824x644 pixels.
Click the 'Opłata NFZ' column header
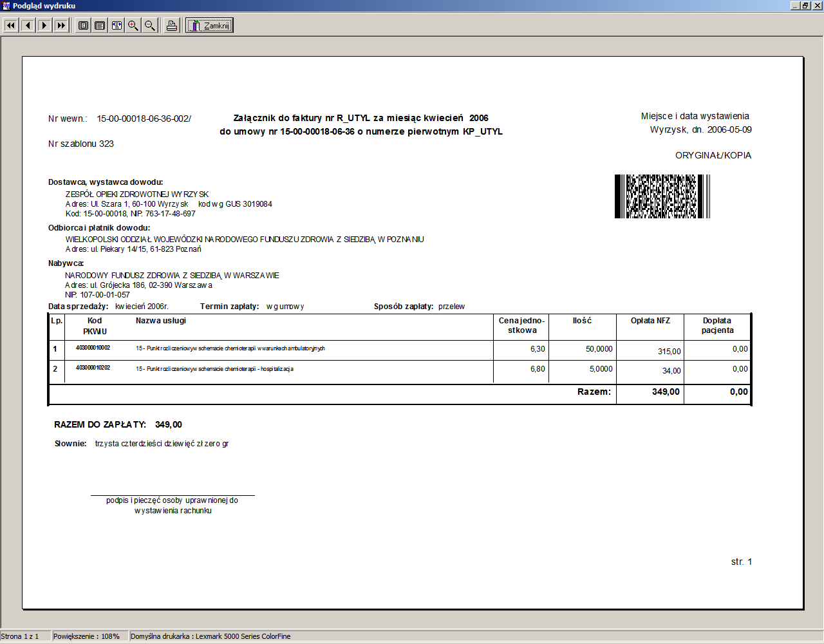pos(650,320)
